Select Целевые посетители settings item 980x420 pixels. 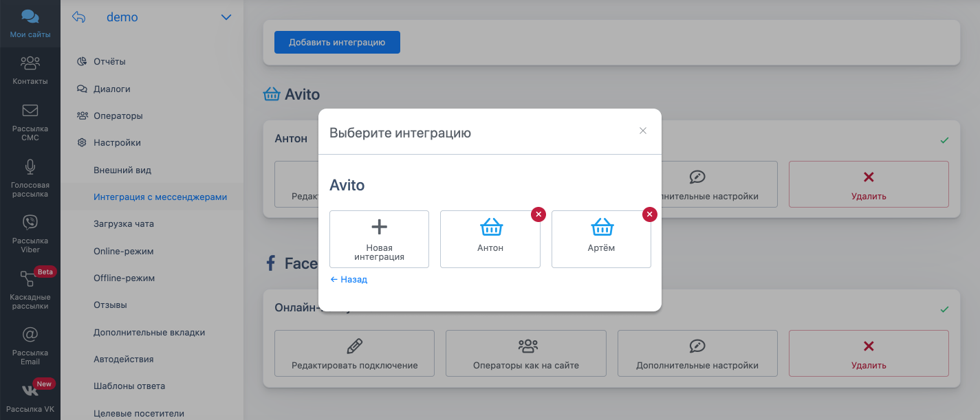[x=139, y=413]
